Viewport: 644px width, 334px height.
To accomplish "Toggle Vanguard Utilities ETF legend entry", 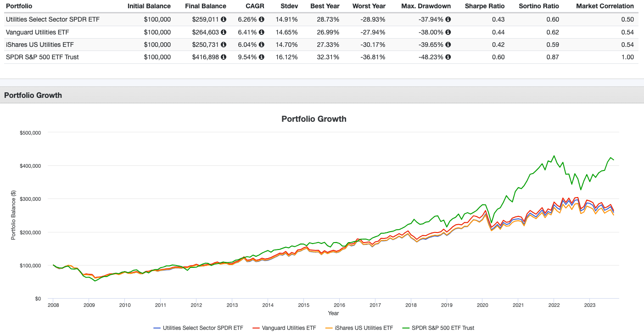I will (284, 328).
